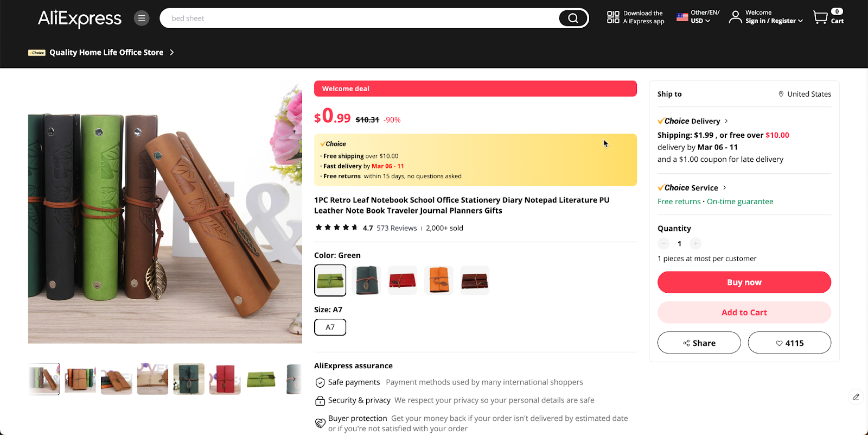Viewport: 868px width, 435px height.
Task: Open the 573 Reviews link
Action: [x=397, y=228]
